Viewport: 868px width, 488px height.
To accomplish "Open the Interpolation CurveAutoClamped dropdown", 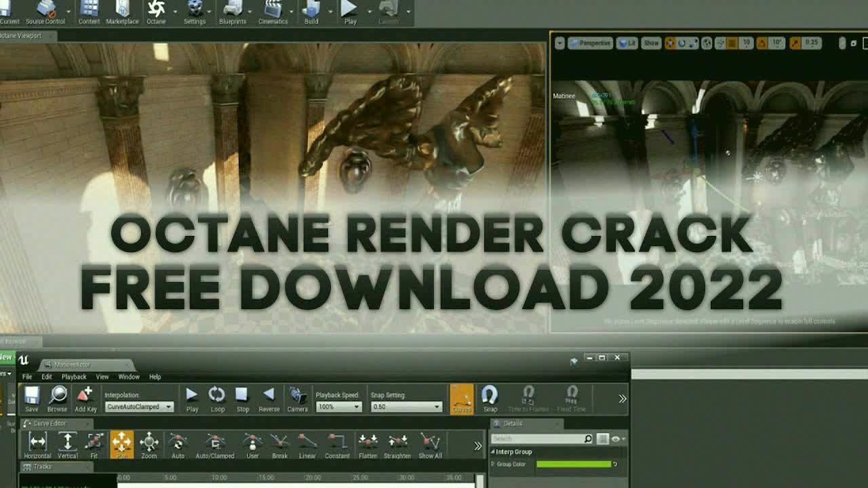I will [140, 407].
